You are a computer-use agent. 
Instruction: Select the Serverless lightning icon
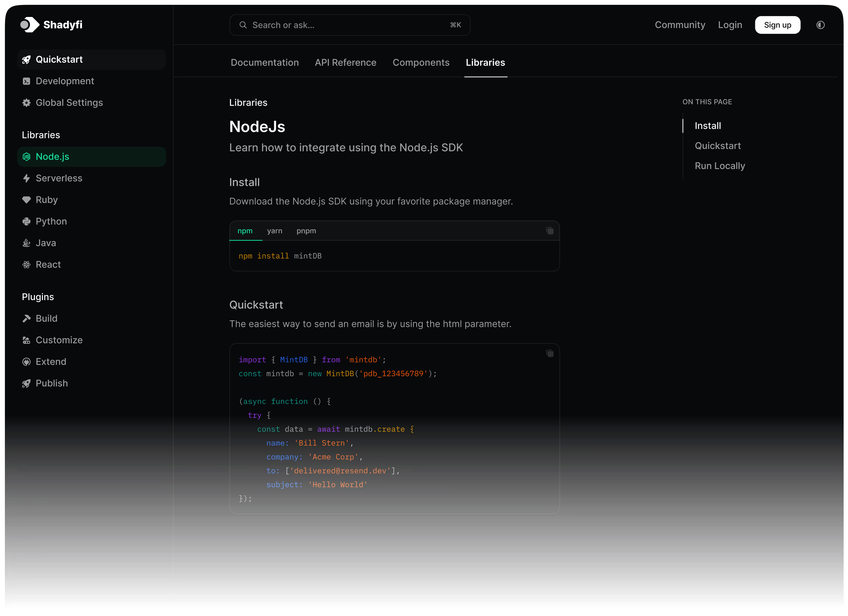tap(26, 178)
